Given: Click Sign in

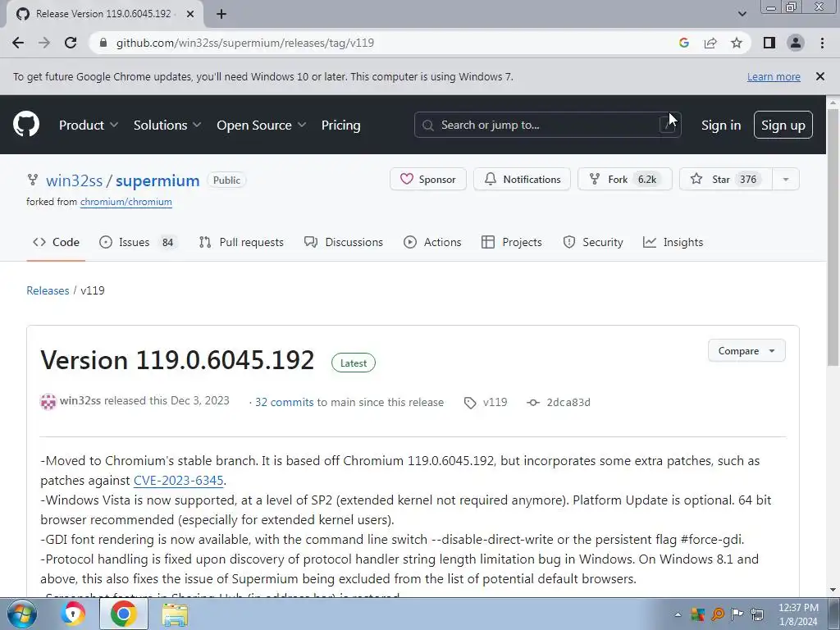Looking at the screenshot, I should click(720, 125).
